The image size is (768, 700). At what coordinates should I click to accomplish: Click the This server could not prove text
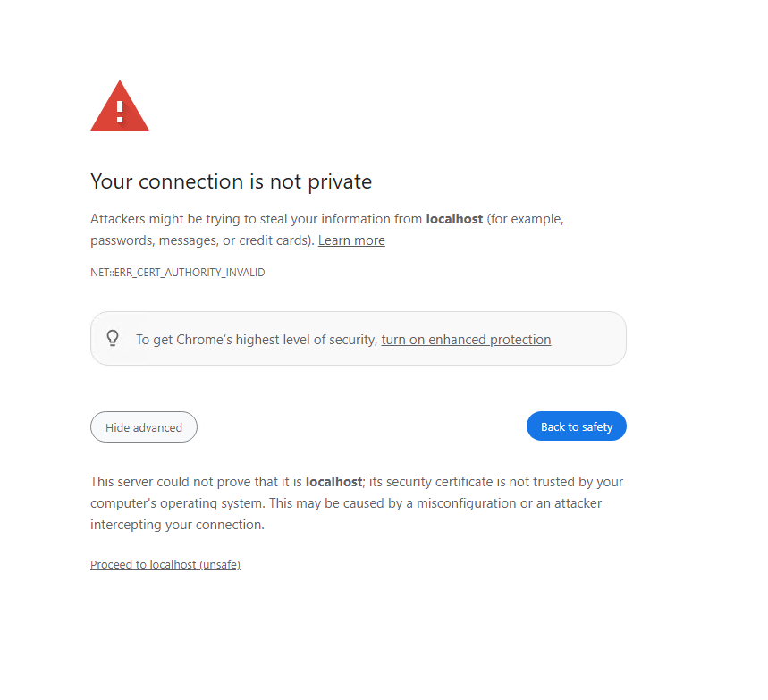(196, 482)
